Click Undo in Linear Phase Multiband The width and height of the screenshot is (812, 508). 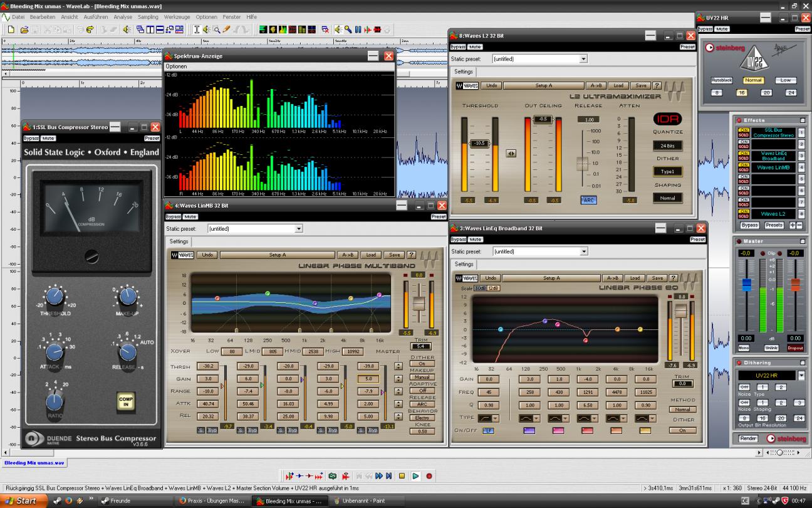pos(207,255)
